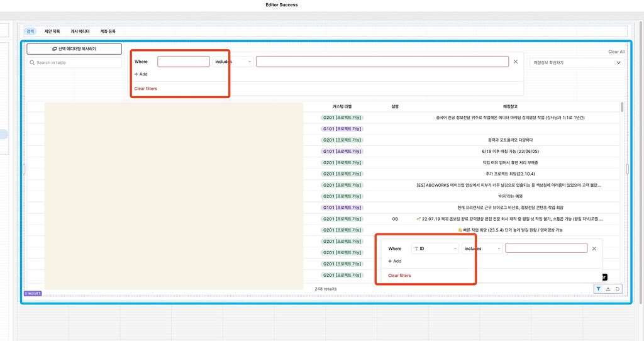Click the cell '이자'라는 예명
Viewport: 644px width, 341px height.
[511, 196]
